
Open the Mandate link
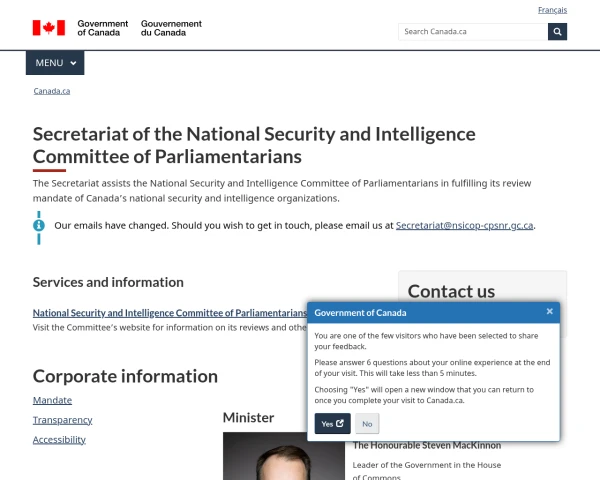[52, 400]
